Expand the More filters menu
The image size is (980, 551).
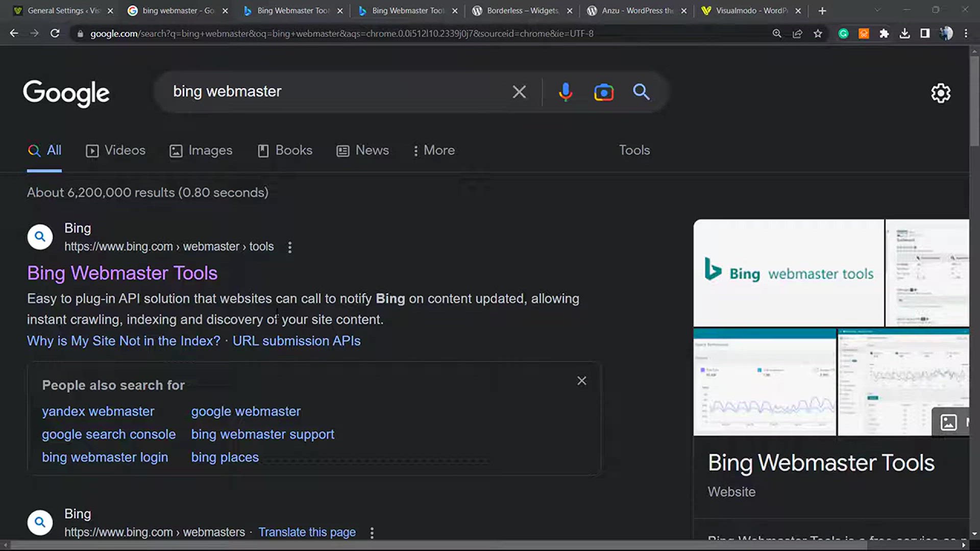(434, 151)
